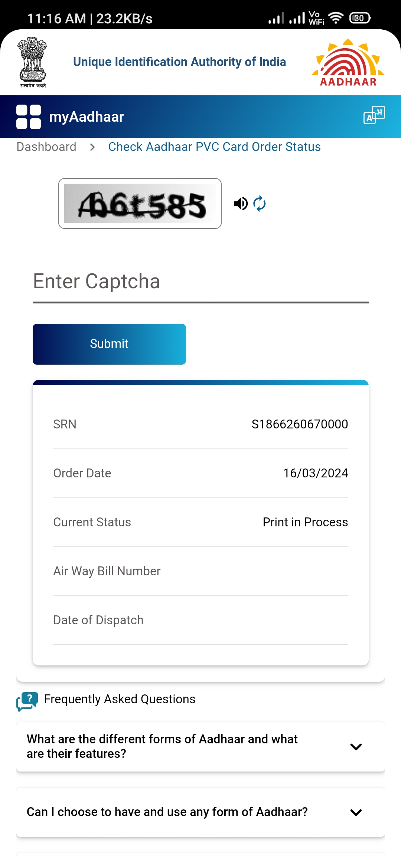The image size is (401, 868).
Task: Tap the Aadhaar logo
Action: point(348,62)
